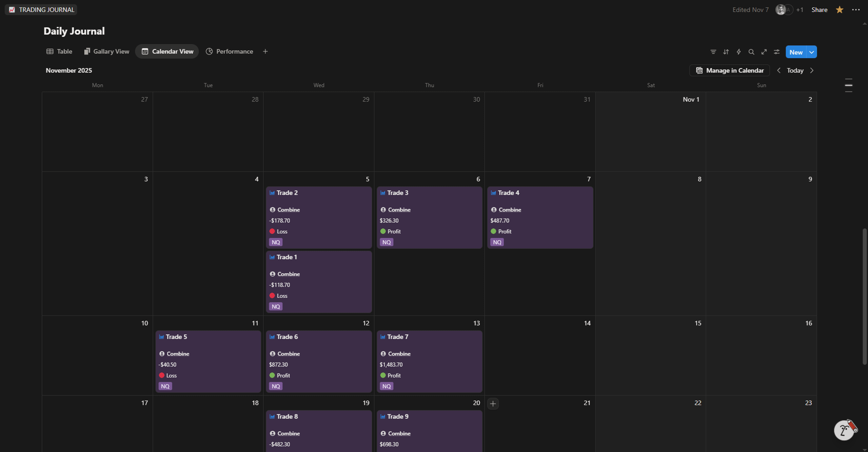The width and height of the screenshot is (868, 452).
Task: Open Trade 5 card
Action: point(208,361)
